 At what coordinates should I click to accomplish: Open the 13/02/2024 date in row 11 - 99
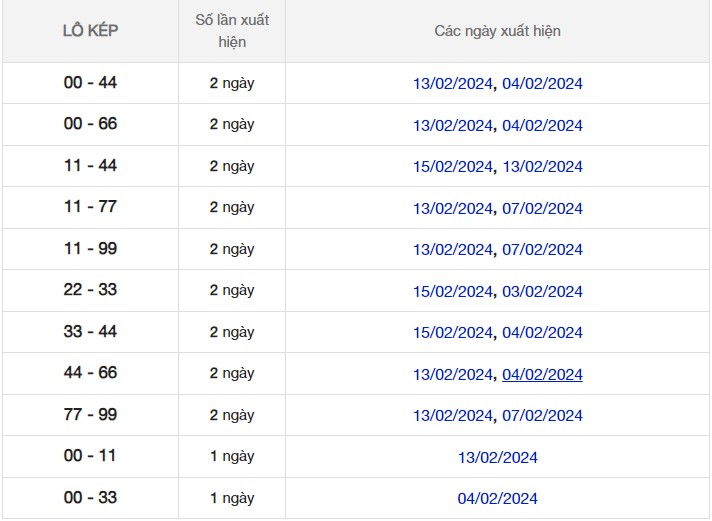(x=453, y=250)
